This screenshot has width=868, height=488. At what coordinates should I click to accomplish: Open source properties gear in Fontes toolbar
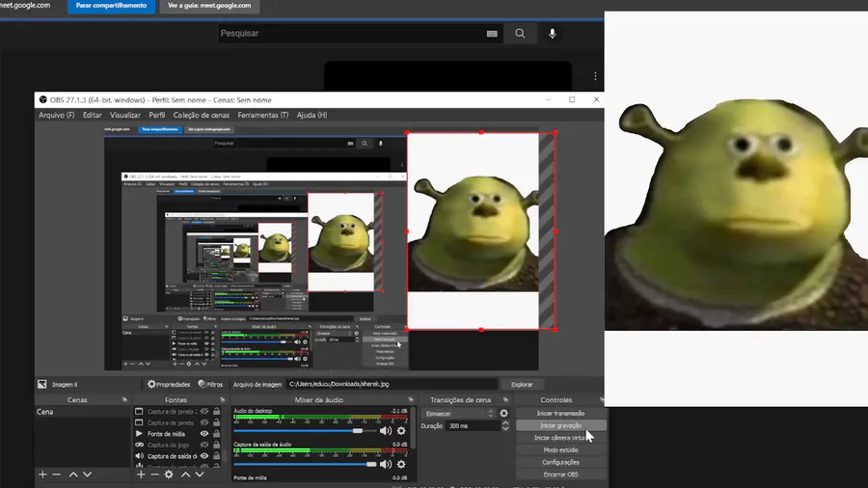[169, 474]
